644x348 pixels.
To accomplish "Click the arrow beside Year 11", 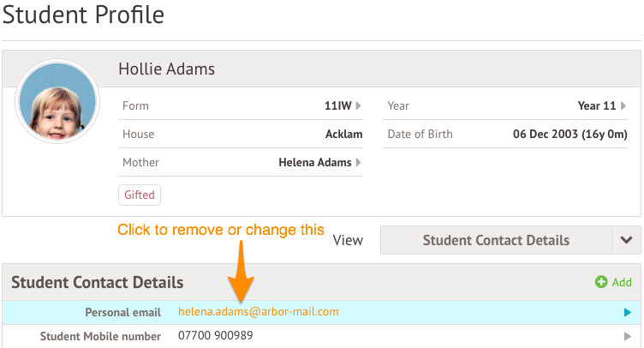I will (623, 106).
